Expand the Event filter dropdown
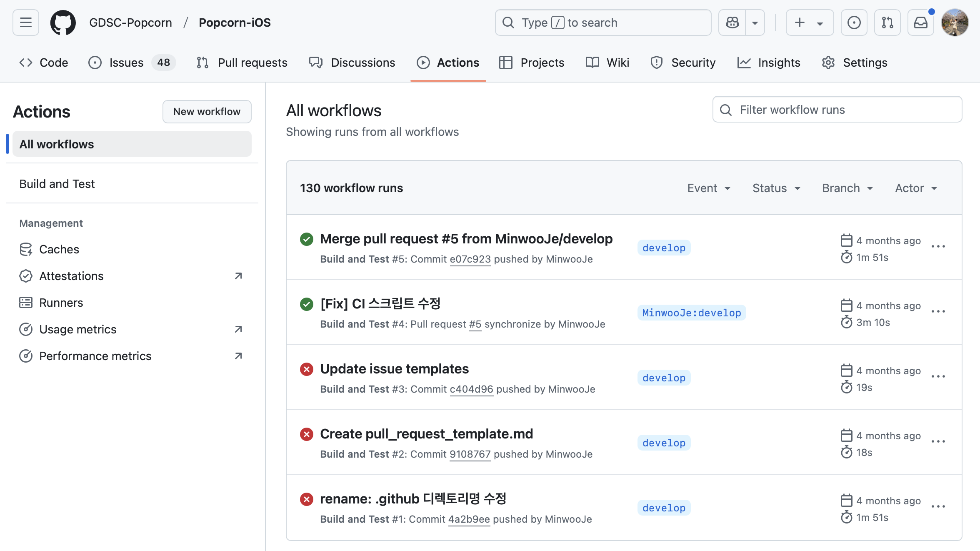 click(x=709, y=188)
